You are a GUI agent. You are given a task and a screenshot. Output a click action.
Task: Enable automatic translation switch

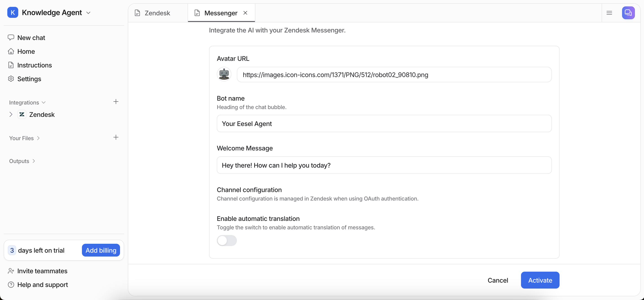point(227,240)
